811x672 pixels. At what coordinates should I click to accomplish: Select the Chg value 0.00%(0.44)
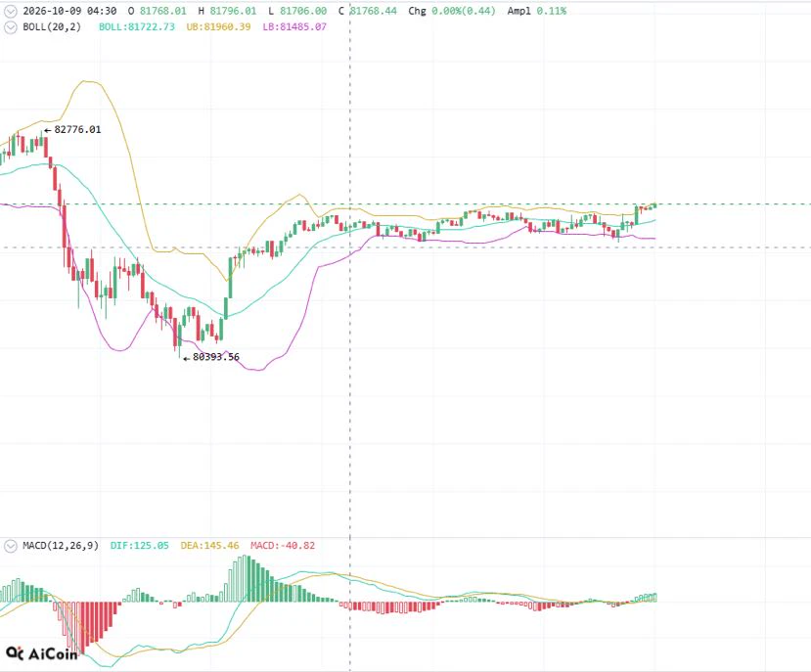coord(464,11)
